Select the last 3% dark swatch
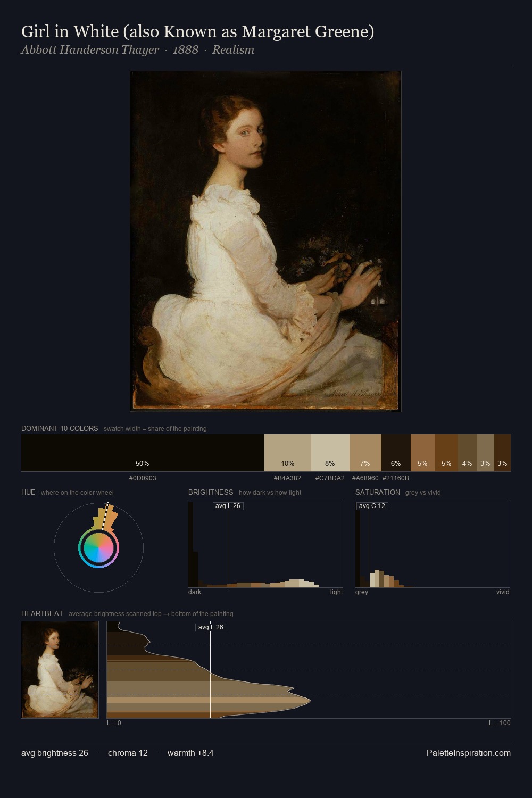Viewport: 532px width, 798px height. 503,453
